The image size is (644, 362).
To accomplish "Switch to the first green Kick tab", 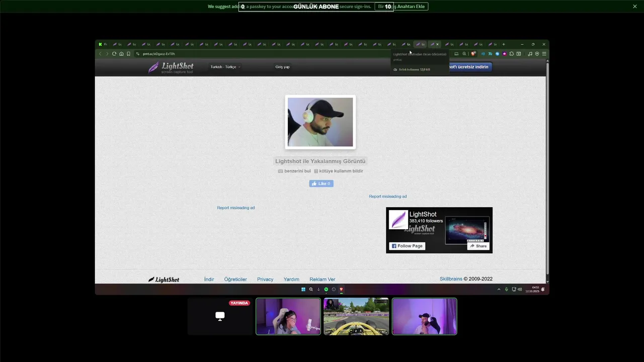I will [x=103, y=44].
